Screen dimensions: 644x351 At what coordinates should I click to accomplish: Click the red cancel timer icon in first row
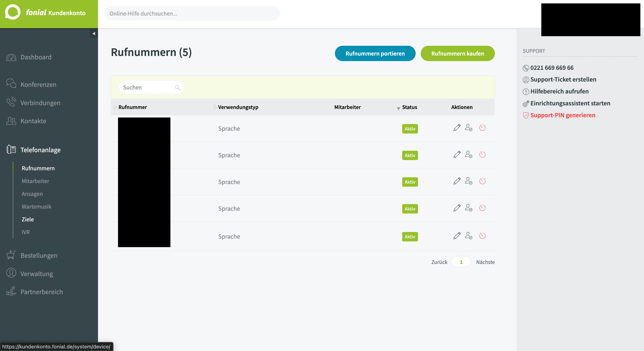coord(482,128)
